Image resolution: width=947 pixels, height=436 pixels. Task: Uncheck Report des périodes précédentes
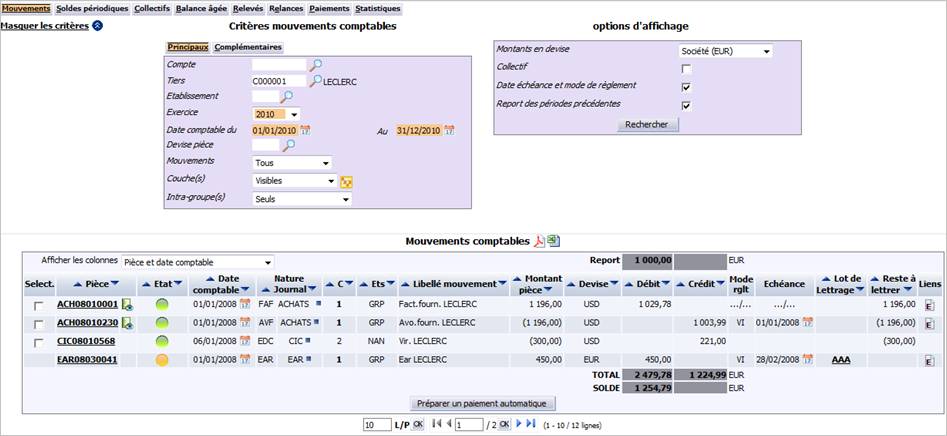[x=686, y=106]
